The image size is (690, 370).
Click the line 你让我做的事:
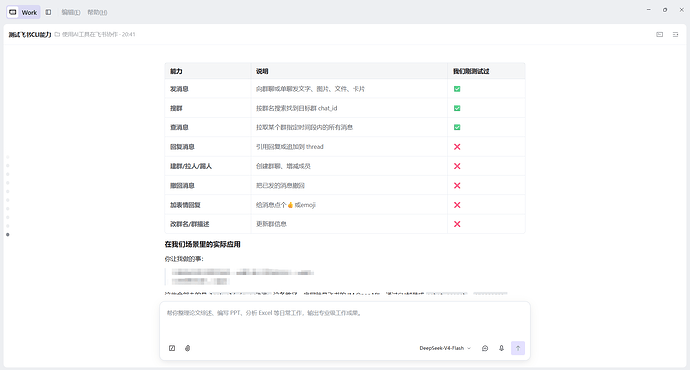(x=184, y=259)
